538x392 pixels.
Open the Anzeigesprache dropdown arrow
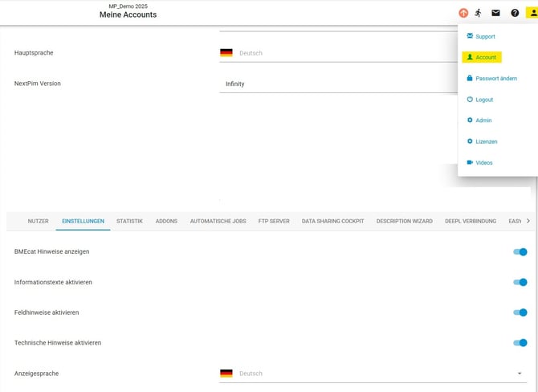(520, 374)
